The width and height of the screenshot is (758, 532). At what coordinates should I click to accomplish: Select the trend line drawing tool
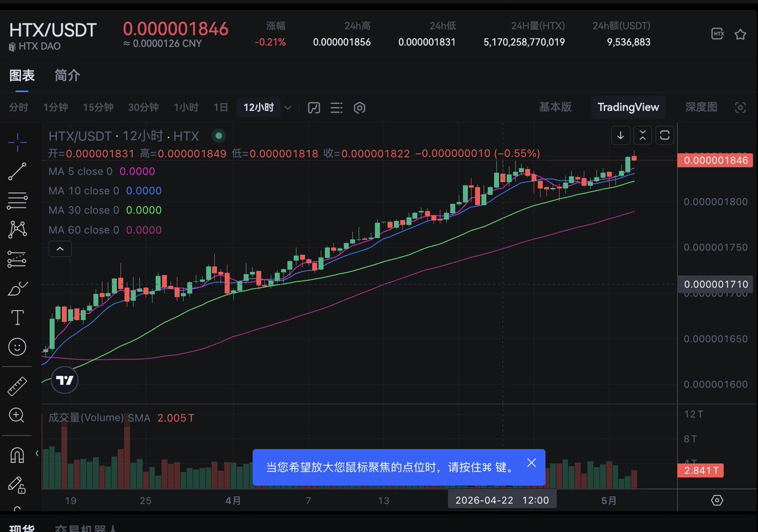point(17,172)
